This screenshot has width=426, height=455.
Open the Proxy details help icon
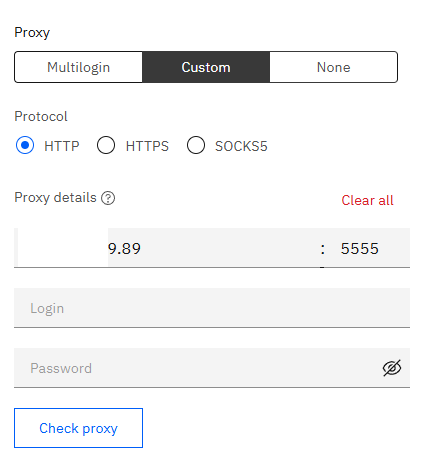(x=108, y=198)
